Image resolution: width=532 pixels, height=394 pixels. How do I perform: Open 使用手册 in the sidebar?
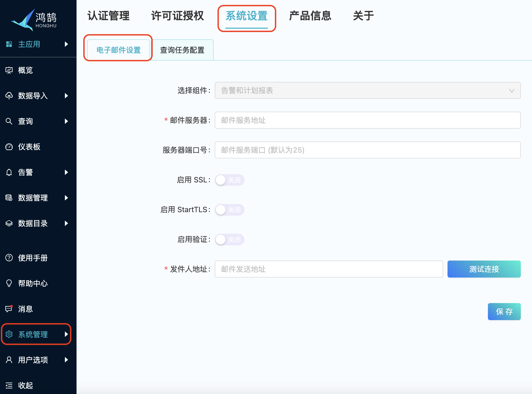click(33, 258)
